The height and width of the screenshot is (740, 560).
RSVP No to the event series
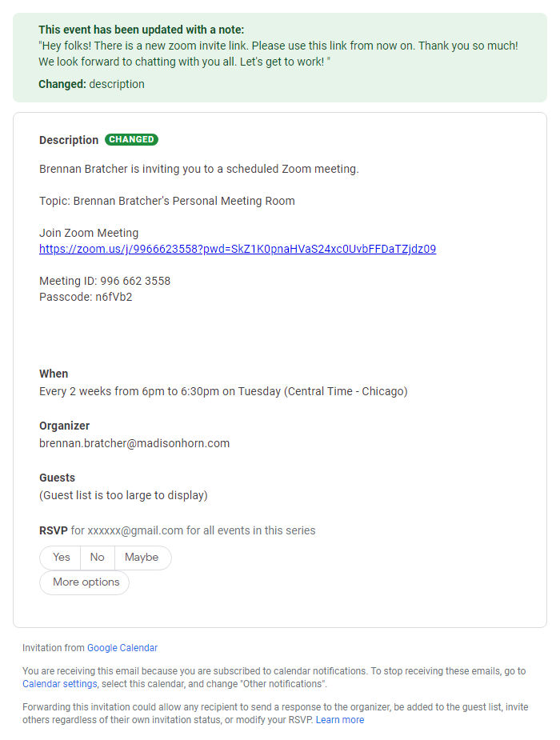click(x=97, y=558)
